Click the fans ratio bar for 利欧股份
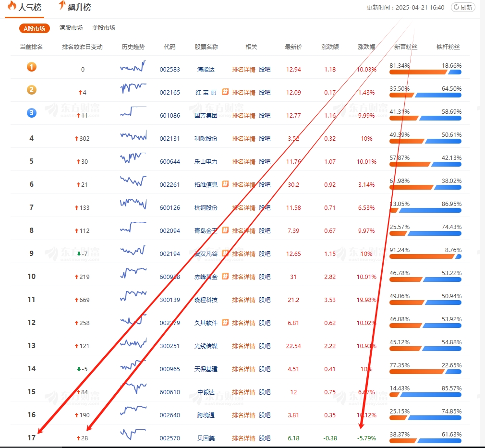The image size is (485, 448). (425, 141)
